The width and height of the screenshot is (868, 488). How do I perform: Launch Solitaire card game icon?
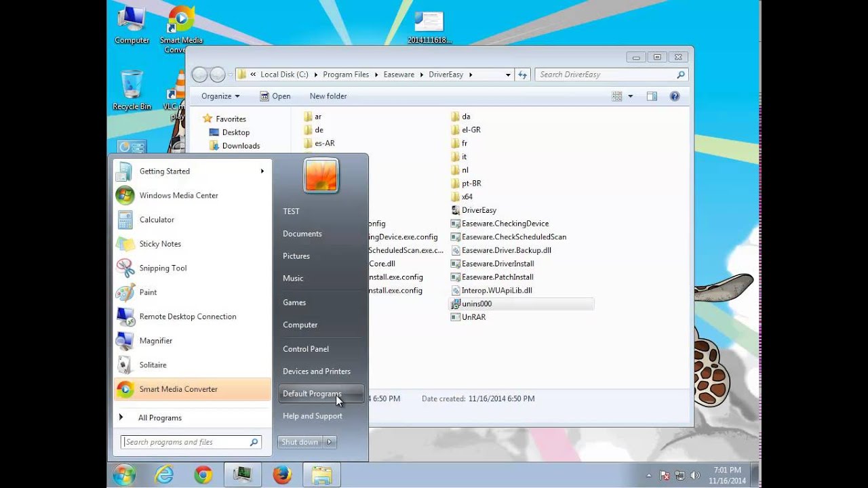pos(125,365)
